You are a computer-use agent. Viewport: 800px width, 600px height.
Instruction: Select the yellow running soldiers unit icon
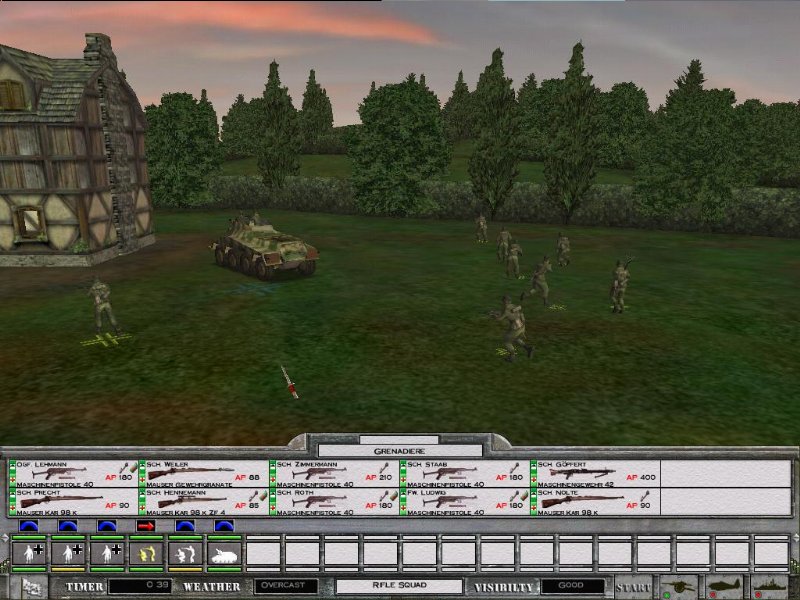[x=145, y=551]
